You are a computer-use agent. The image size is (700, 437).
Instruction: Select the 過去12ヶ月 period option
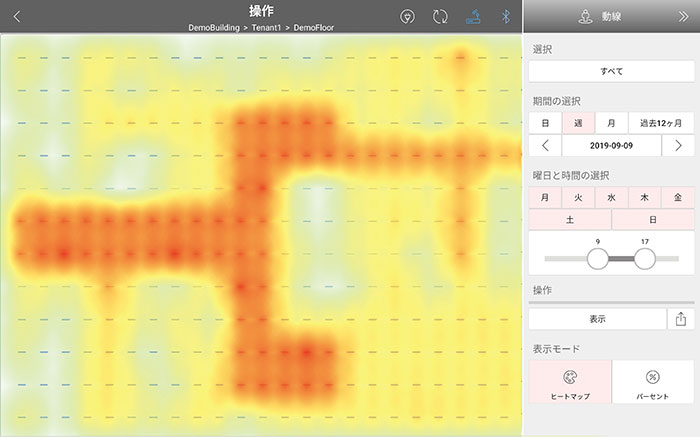coord(661,123)
